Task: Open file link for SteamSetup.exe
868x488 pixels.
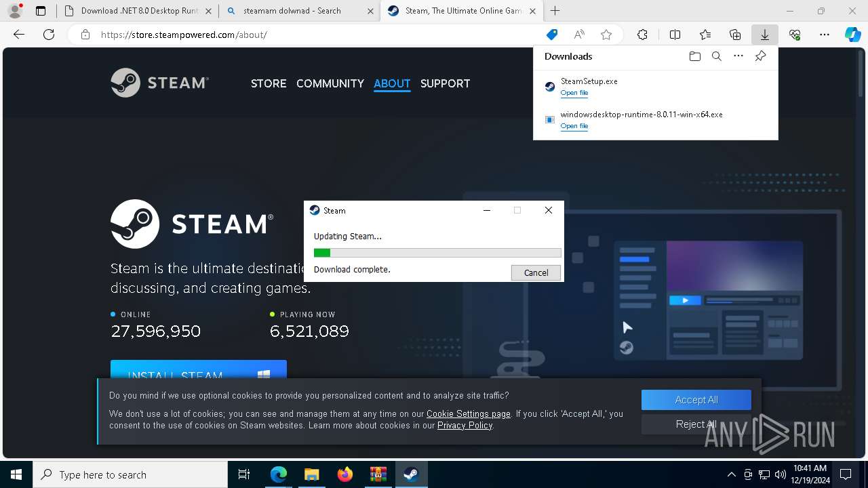Action: click(574, 93)
